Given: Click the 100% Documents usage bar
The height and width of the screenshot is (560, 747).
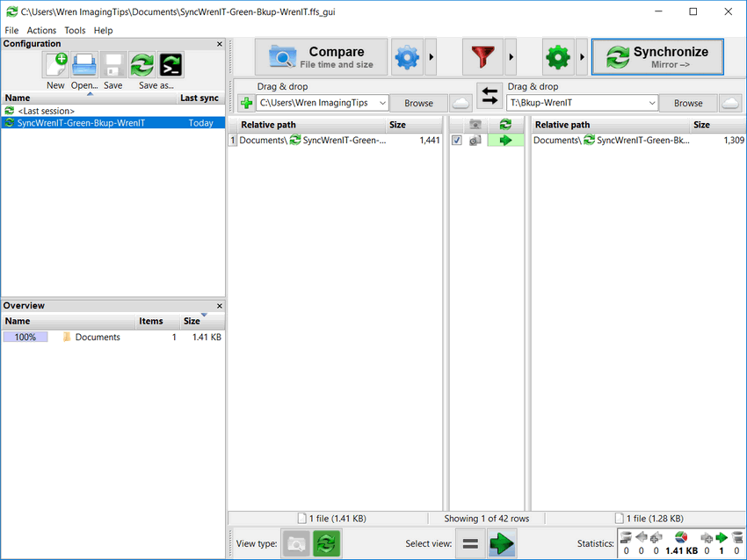Looking at the screenshot, I should pos(25,337).
